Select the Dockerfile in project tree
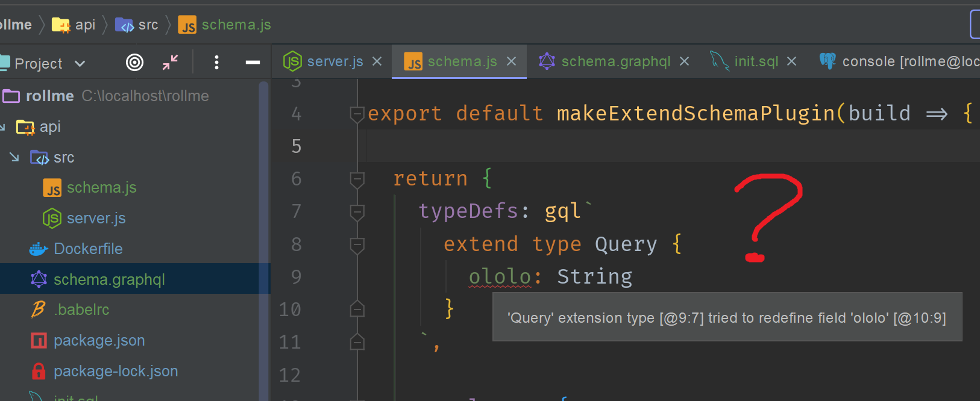This screenshot has height=401, width=980. click(x=88, y=249)
